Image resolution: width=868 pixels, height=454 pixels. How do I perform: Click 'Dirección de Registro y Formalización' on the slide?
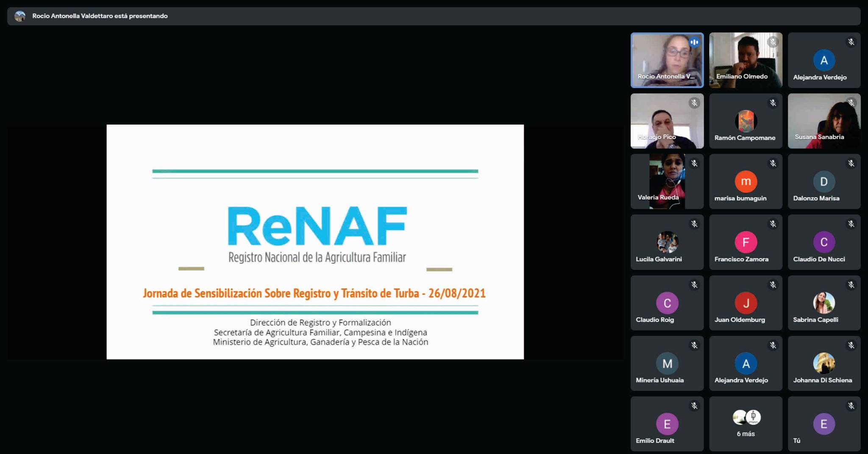[x=320, y=322]
